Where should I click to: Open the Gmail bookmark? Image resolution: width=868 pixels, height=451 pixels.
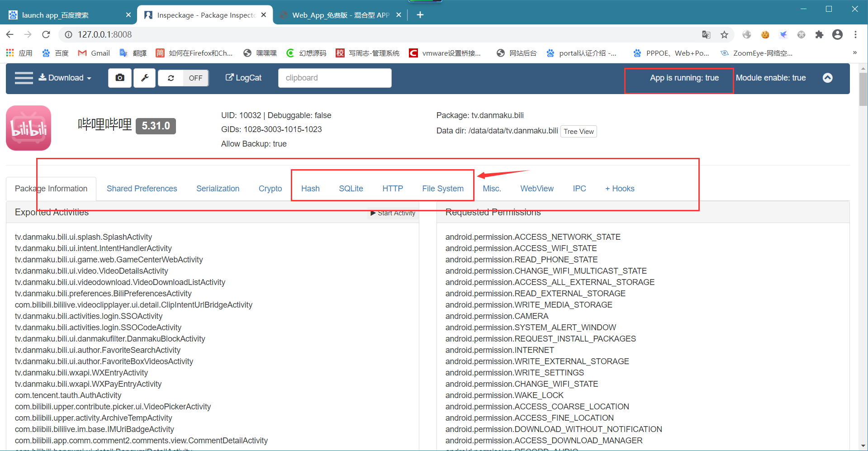(x=94, y=53)
